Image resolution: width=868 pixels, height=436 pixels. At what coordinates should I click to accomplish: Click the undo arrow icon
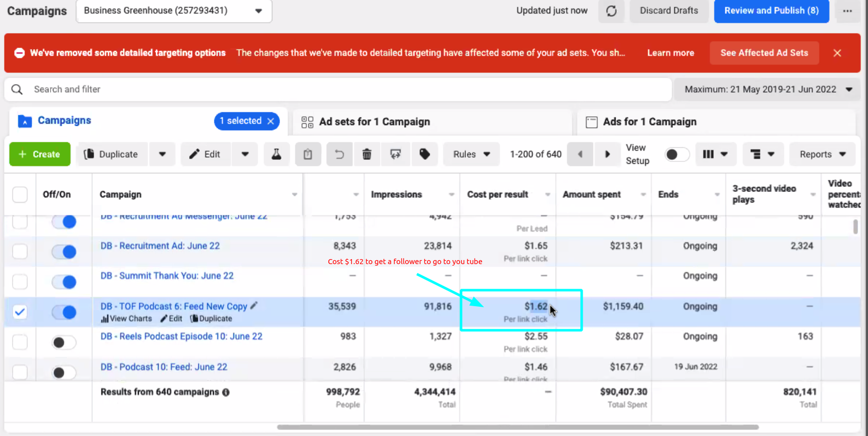(x=339, y=154)
